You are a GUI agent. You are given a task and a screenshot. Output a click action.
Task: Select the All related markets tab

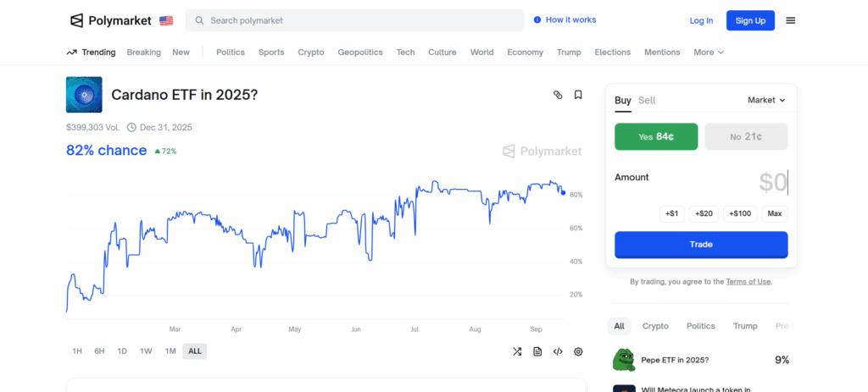pos(619,326)
